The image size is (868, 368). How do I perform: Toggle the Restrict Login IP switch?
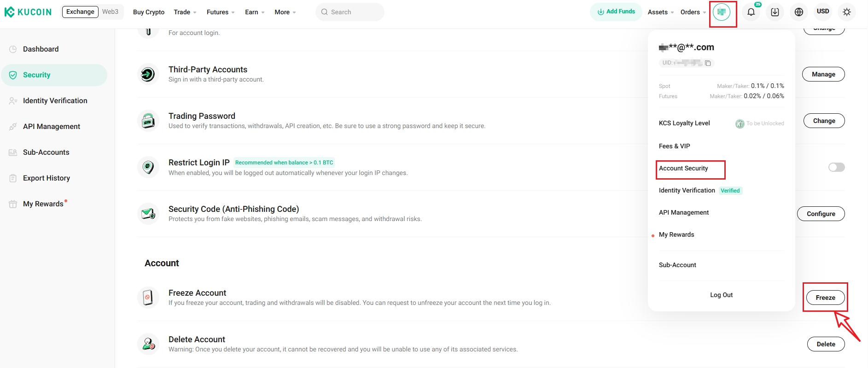click(x=836, y=167)
